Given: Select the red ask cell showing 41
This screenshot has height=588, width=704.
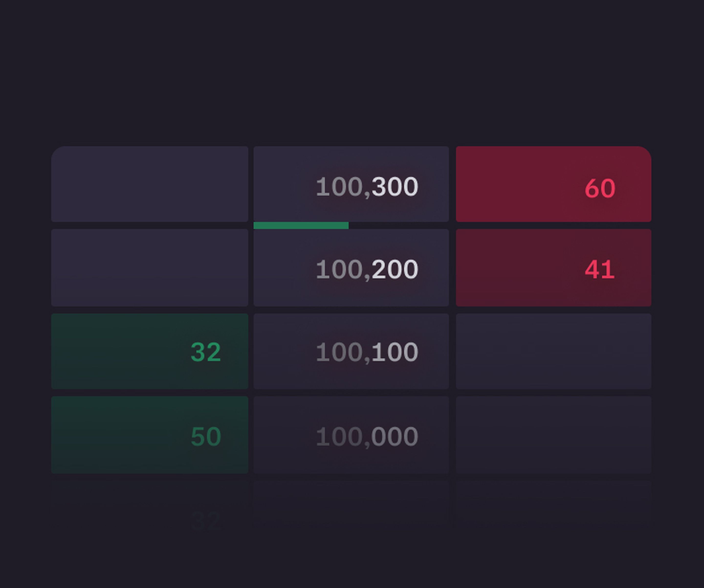Looking at the screenshot, I should 553,267.
